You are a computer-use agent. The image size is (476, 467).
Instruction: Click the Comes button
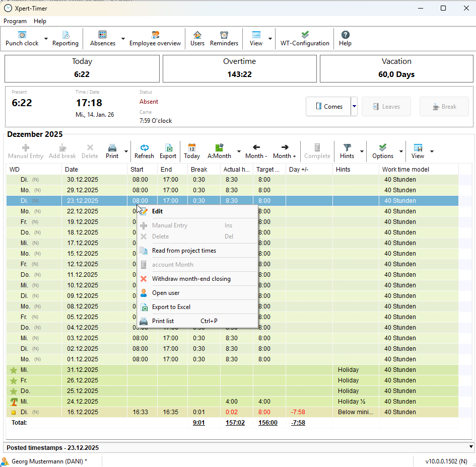[x=329, y=107]
